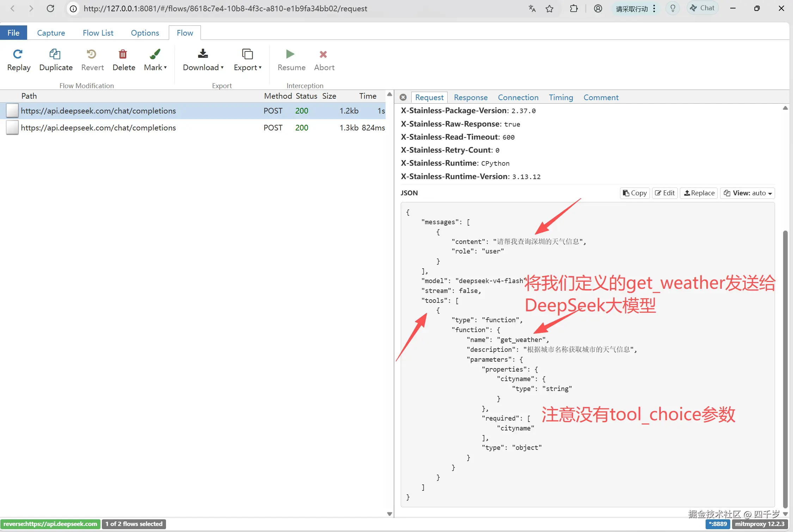Resume the intercepted flow
Image resolution: width=793 pixels, height=532 pixels.
tap(291, 60)
